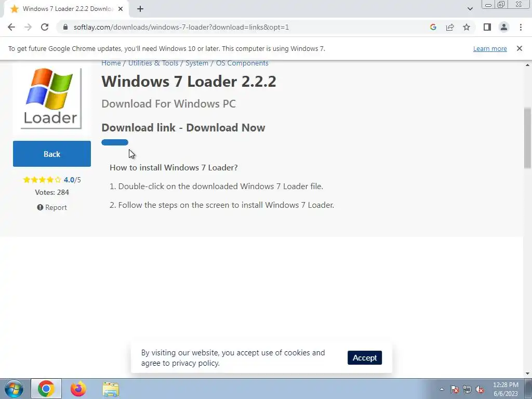Open the Google icon in the address bar
The height and width of the screenshot is (399, 532).
coord(433,27)
